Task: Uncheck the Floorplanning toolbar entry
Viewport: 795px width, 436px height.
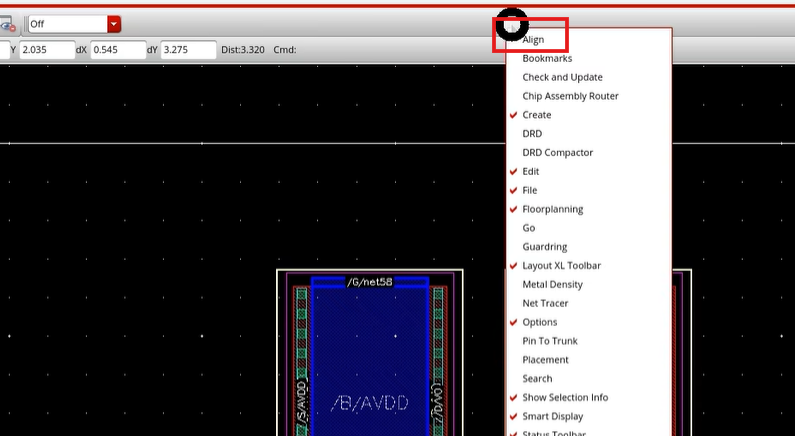Action: tap(589, 209)
